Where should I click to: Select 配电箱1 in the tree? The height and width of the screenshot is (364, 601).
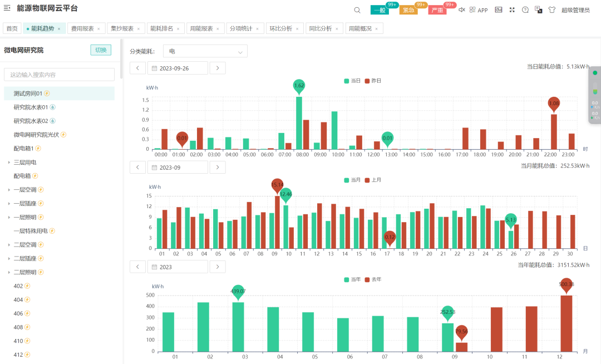59,149
